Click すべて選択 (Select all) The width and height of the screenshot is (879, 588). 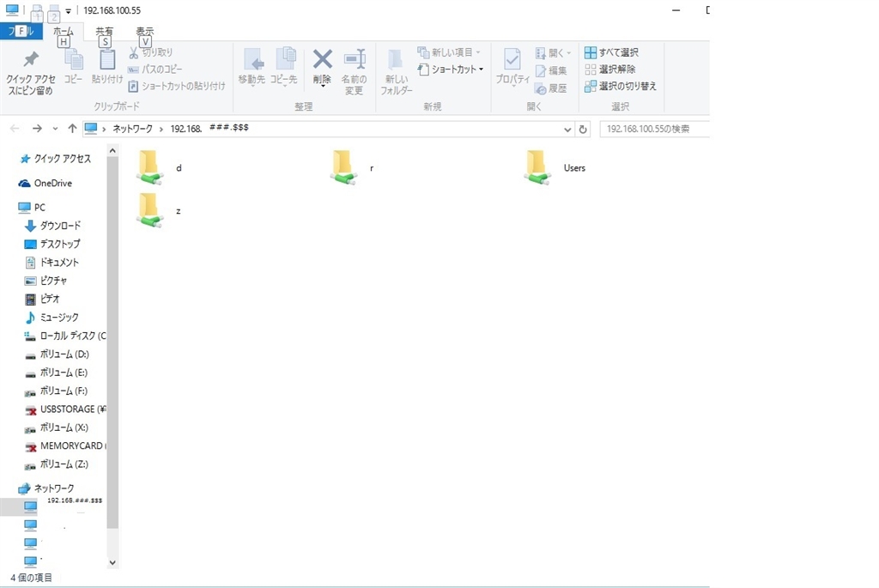611,52
